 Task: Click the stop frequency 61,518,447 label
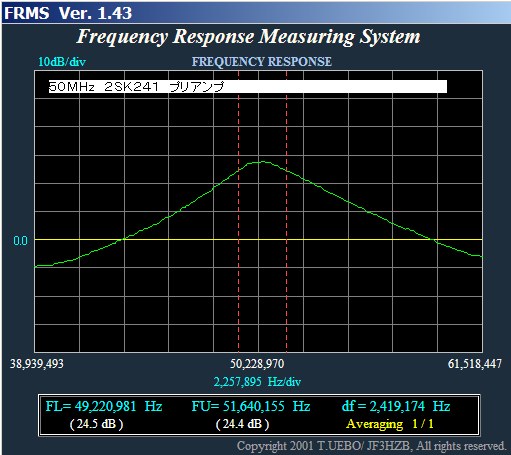[x=475, y=363]
